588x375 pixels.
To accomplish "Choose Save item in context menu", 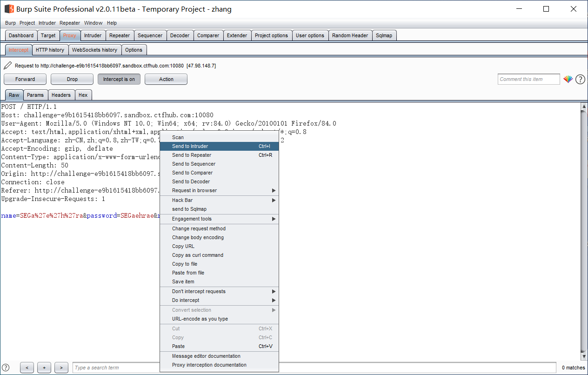I will (x=219, y=281).
